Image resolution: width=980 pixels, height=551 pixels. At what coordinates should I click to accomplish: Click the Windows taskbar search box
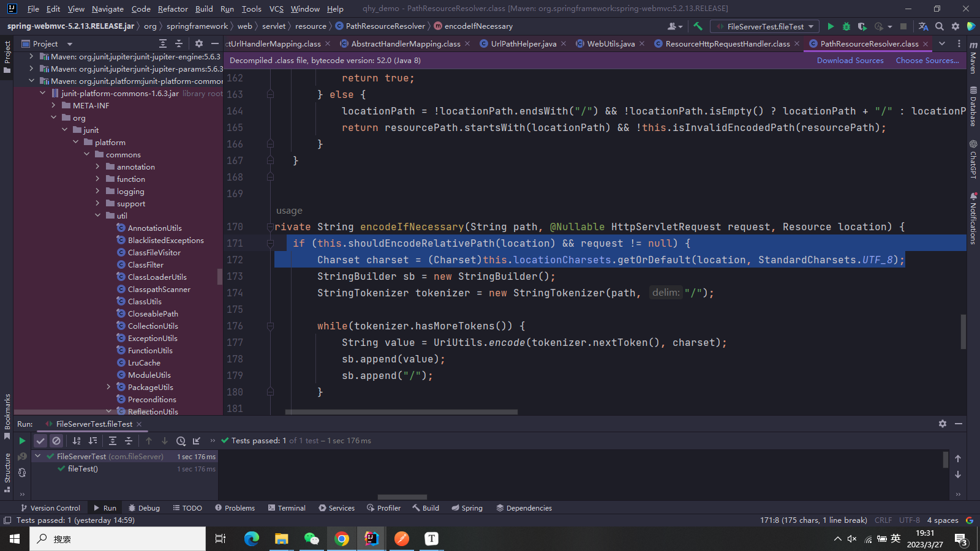coord(118,539)
